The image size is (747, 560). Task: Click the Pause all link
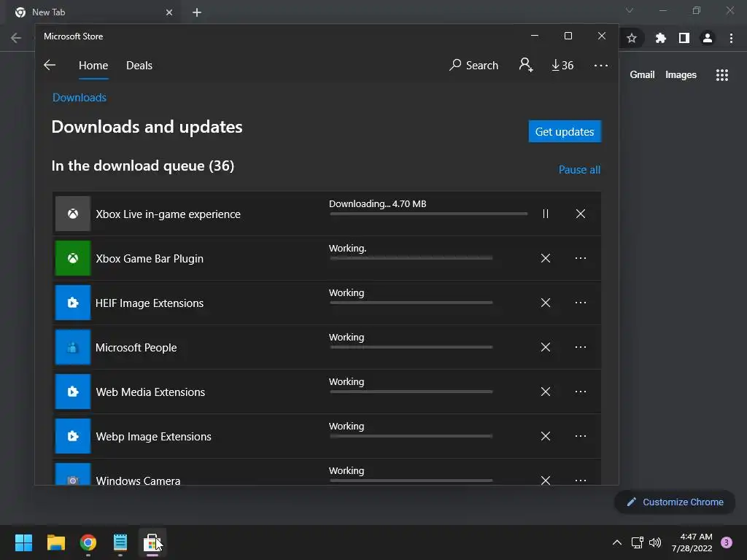coord(579,169)
